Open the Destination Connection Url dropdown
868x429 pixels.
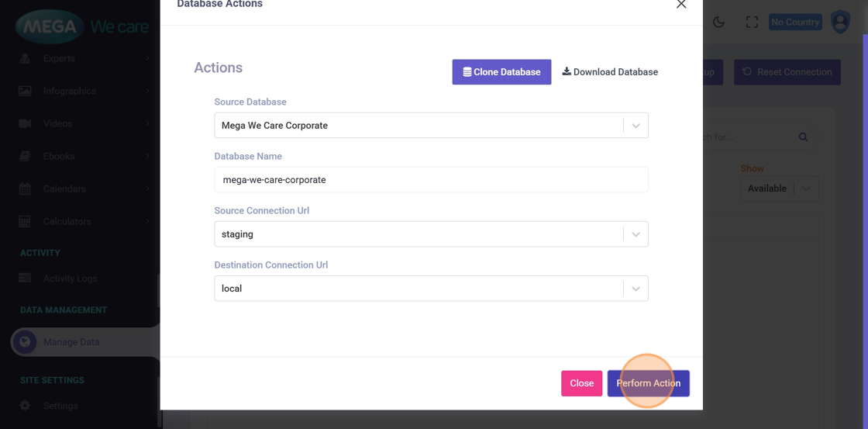click(635, 289)
